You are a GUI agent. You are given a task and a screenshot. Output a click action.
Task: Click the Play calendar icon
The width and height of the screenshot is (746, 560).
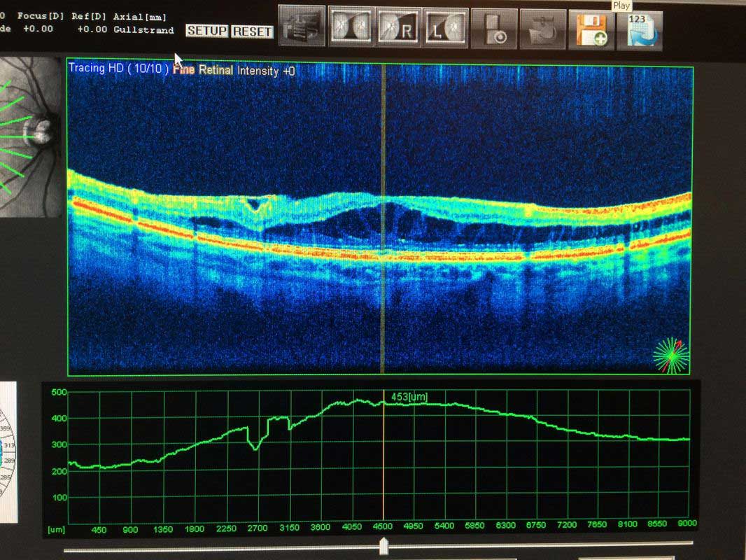639,30
